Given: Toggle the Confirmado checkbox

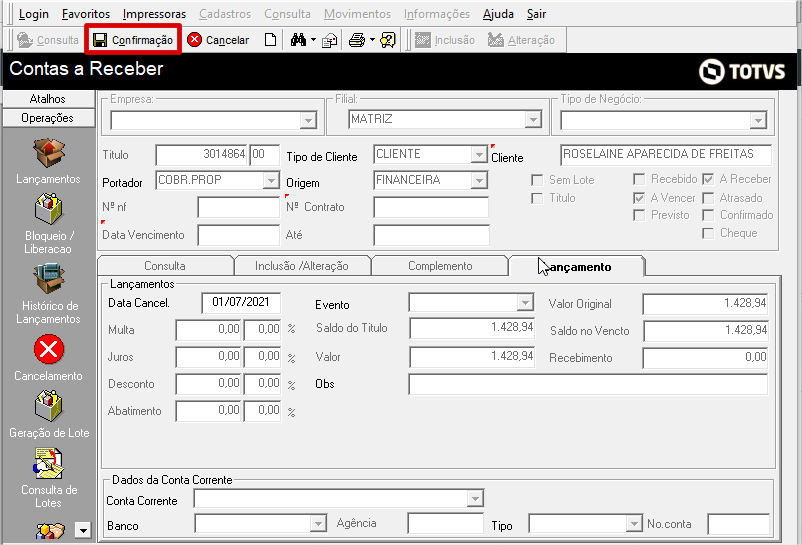Looking at the screenshot, I should tap(708, 215).
